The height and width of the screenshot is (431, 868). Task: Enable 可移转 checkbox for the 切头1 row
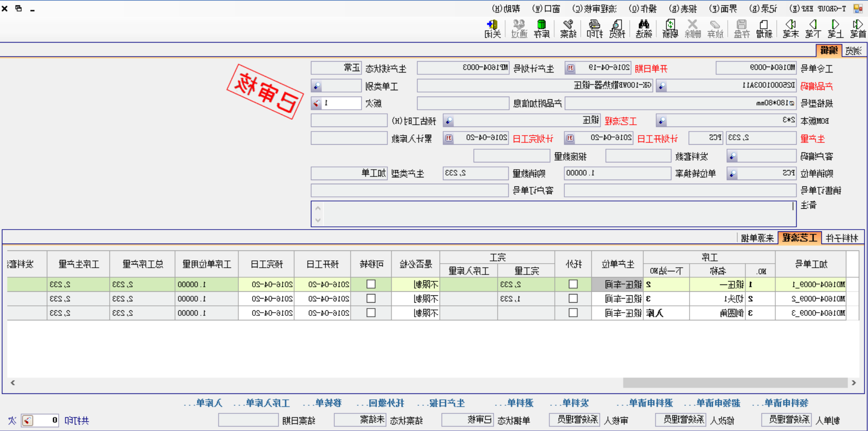[371, 299]
